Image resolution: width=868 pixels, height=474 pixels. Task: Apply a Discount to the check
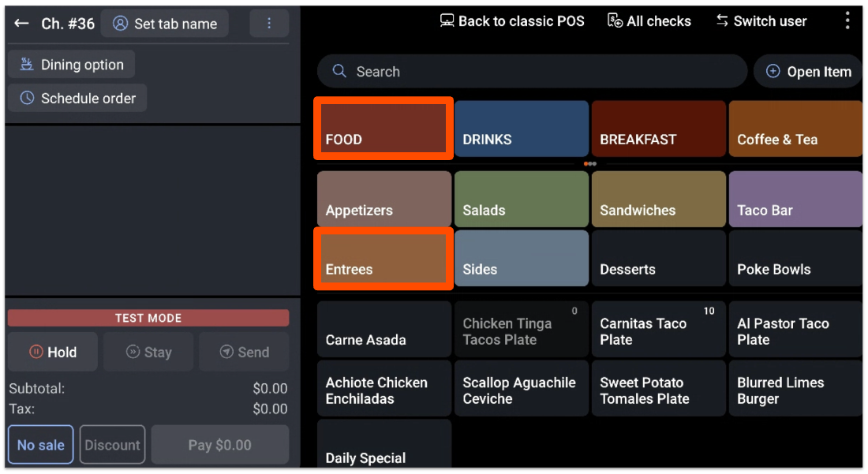point(112,444)
